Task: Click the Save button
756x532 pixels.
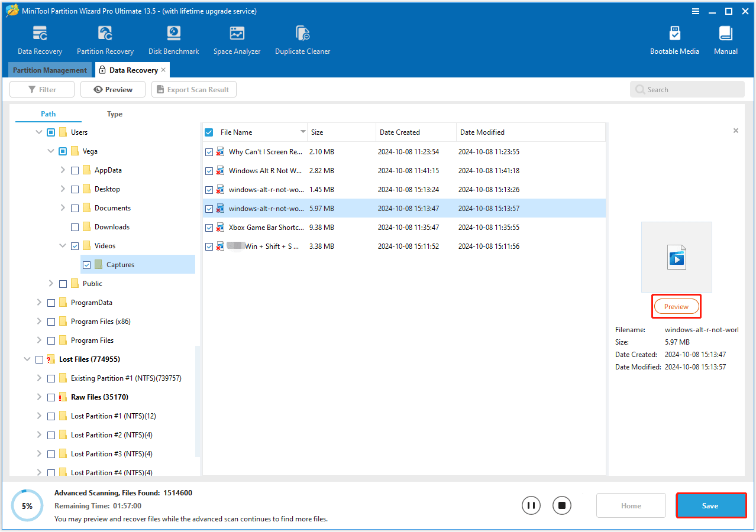Action: pyautogui.click(x=710, y=505)
